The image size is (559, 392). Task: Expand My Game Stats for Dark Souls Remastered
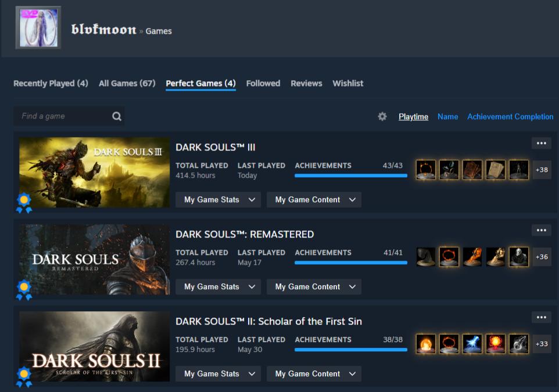(x=218, y=286)
